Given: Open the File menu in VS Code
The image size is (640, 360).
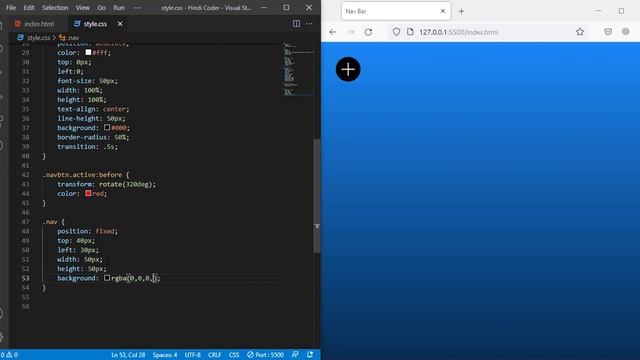Looking at the screenshot, I should (x=11, y=7).
